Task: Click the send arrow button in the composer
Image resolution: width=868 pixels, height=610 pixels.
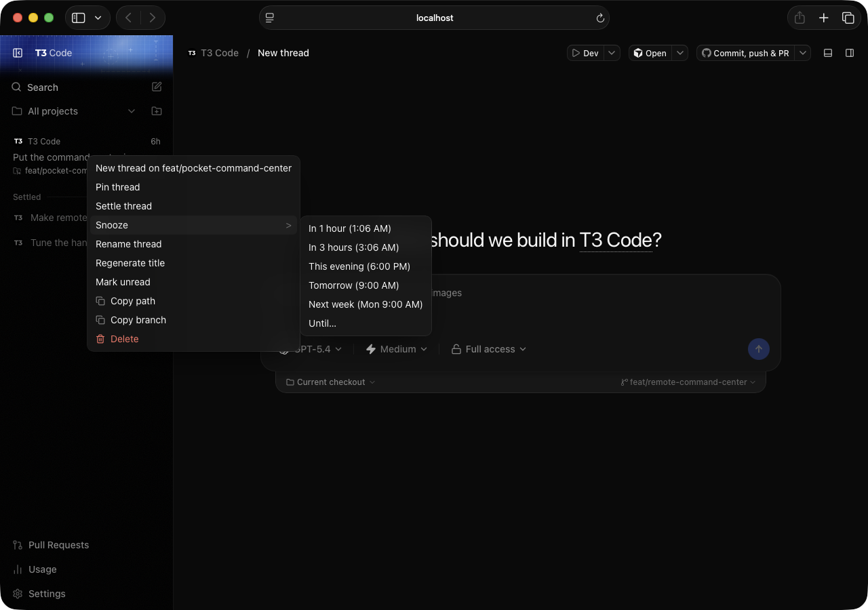Action: coord(759,349)
